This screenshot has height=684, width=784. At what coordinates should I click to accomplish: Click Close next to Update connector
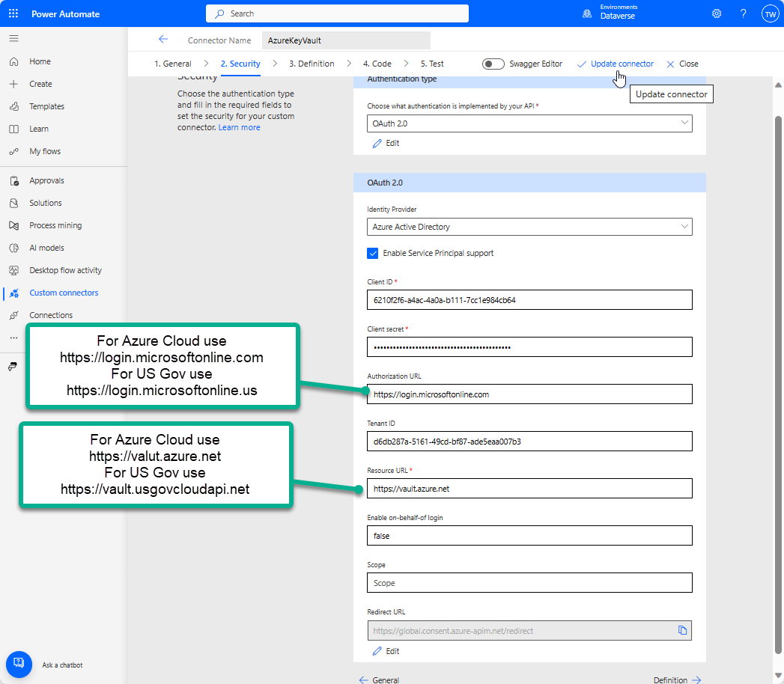tap(682, 64)
